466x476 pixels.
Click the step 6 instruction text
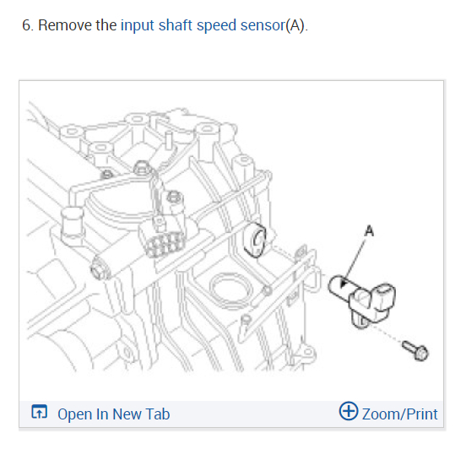(165, 25)
